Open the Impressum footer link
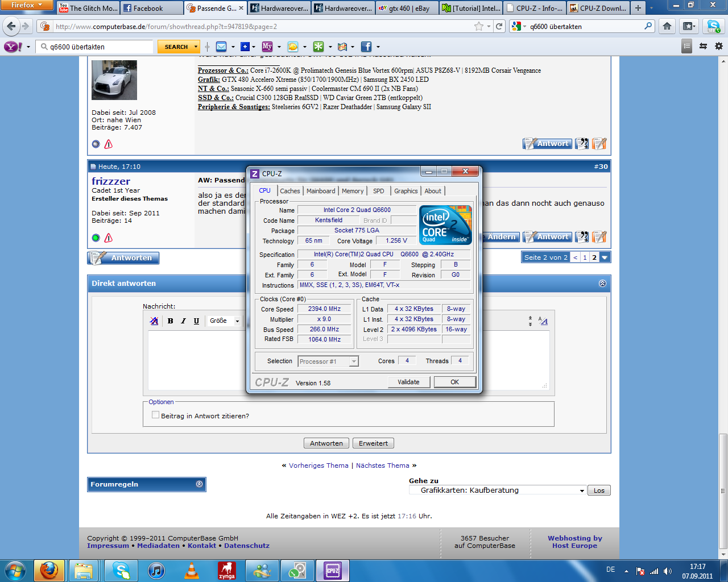The height and width of the screenshot is (582, 728). click(x=108, y=546)
